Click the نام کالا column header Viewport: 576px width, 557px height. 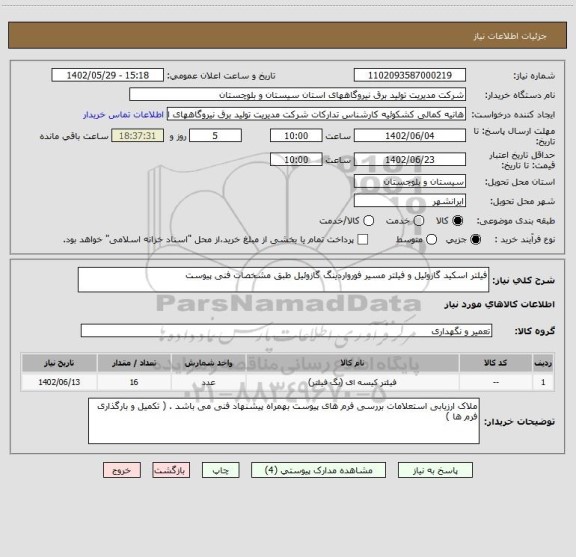click(x=352, y=363)
